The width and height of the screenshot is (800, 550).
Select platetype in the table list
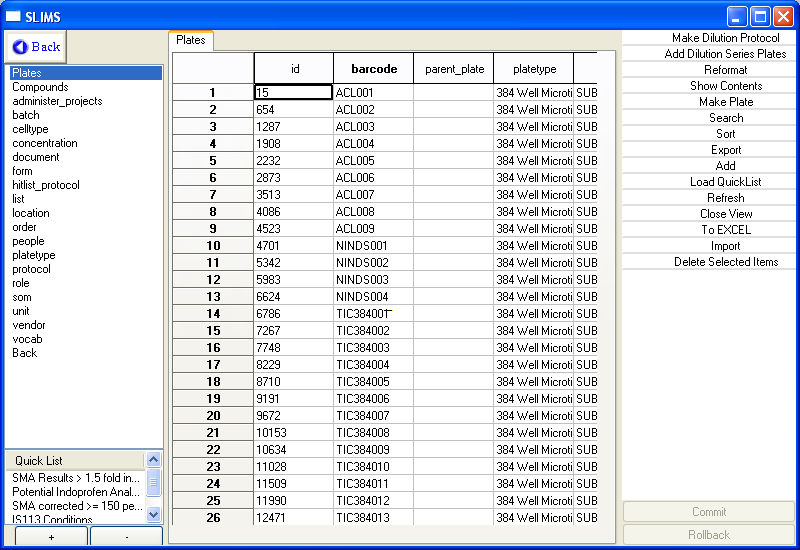(33, 255)
